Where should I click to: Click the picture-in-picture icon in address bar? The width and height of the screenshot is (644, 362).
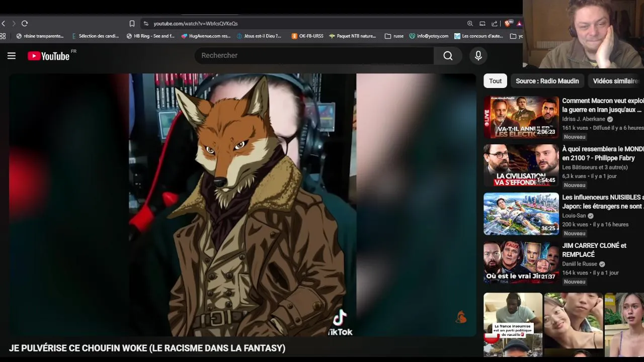(482, 24)
